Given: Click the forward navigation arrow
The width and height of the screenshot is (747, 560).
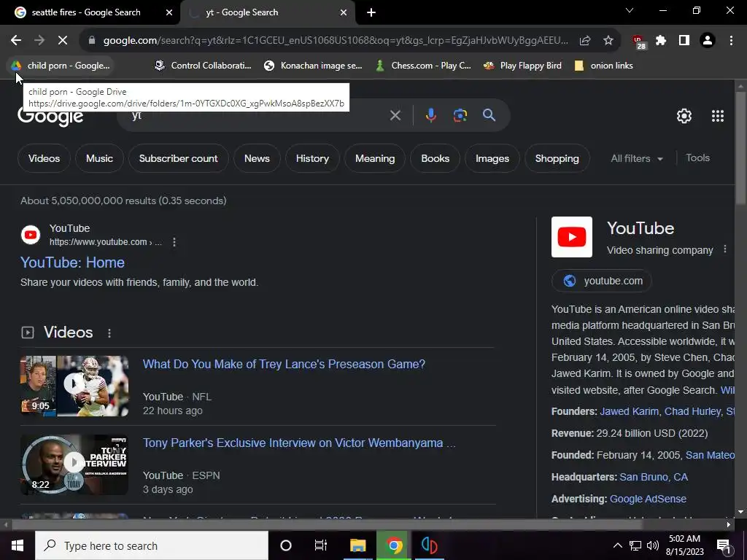Looking at the screenshot, I should pyautogui.click(x=39, y=41).
